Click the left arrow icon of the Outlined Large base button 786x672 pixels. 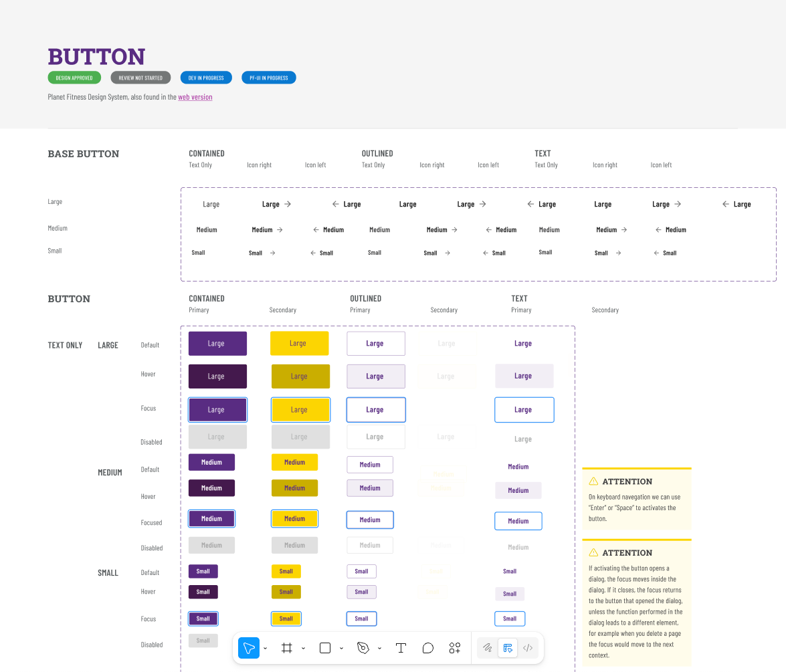click(x=530, y=204)
